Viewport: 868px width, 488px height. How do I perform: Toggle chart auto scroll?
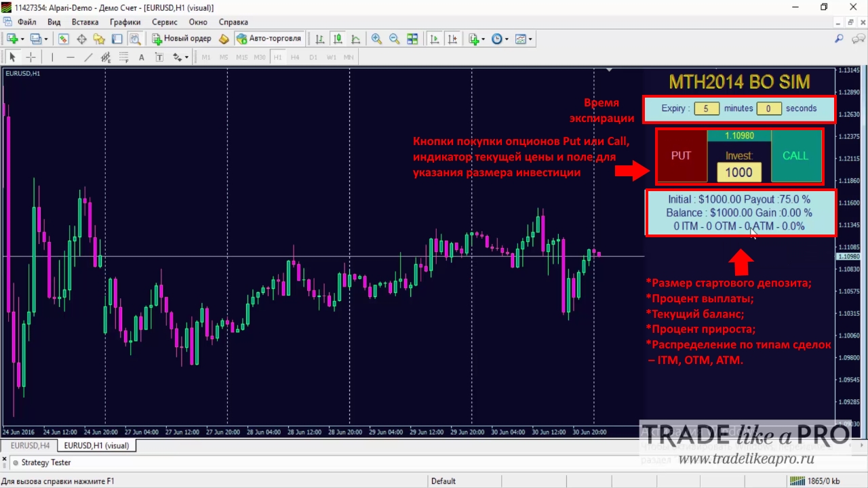pos(435,39)
